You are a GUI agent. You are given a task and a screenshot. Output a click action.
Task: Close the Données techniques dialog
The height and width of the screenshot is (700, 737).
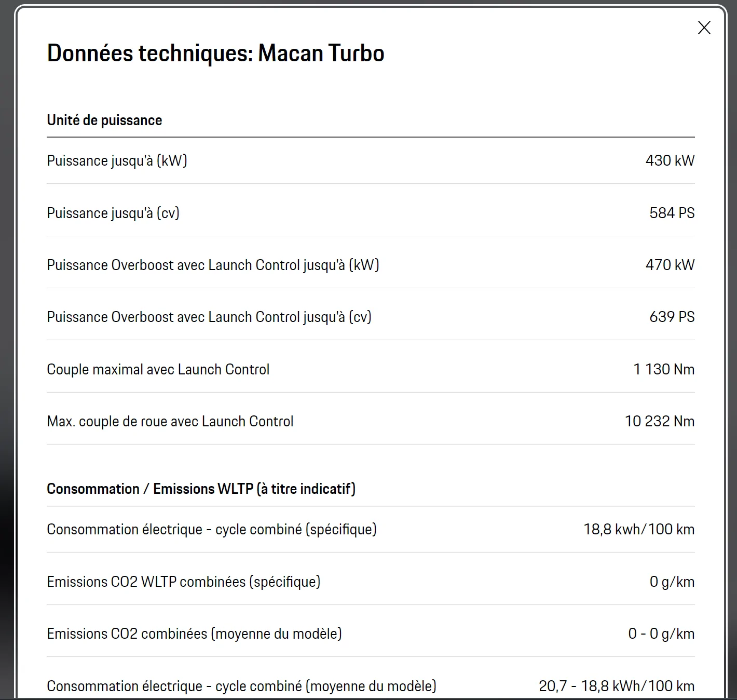(x=704, y=28)
